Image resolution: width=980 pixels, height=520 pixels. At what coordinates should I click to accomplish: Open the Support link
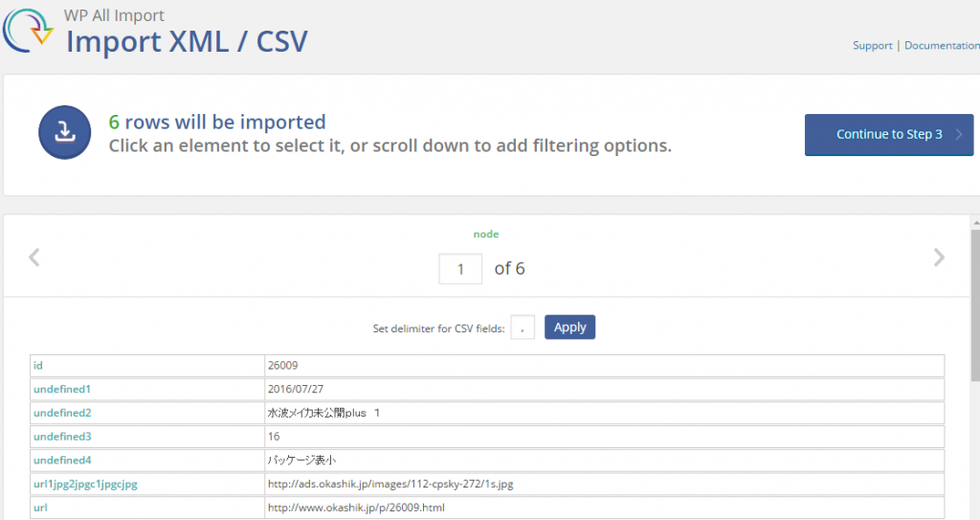[x=872, y=45]
